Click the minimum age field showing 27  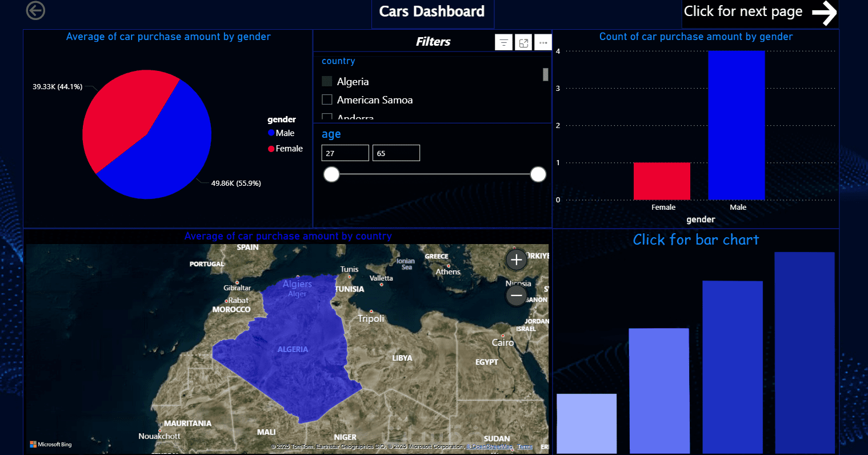pos(345,153)
